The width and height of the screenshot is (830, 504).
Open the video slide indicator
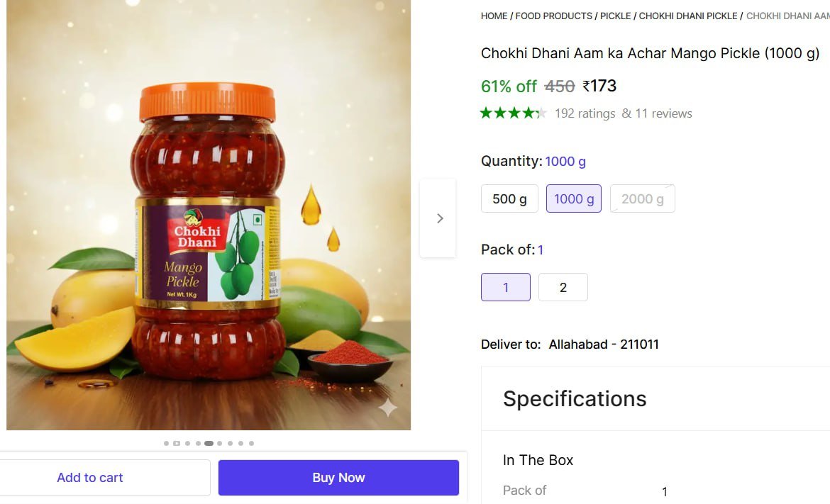point(177,444)
